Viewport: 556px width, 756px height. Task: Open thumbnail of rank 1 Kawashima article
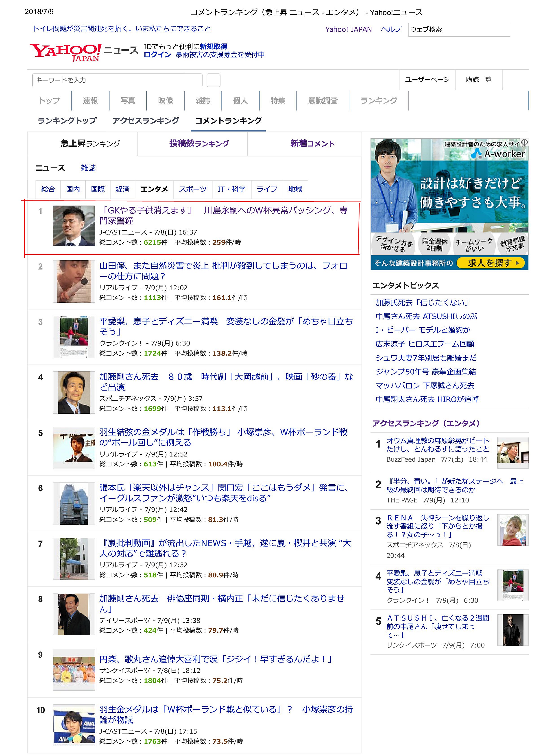click(74, 226)
